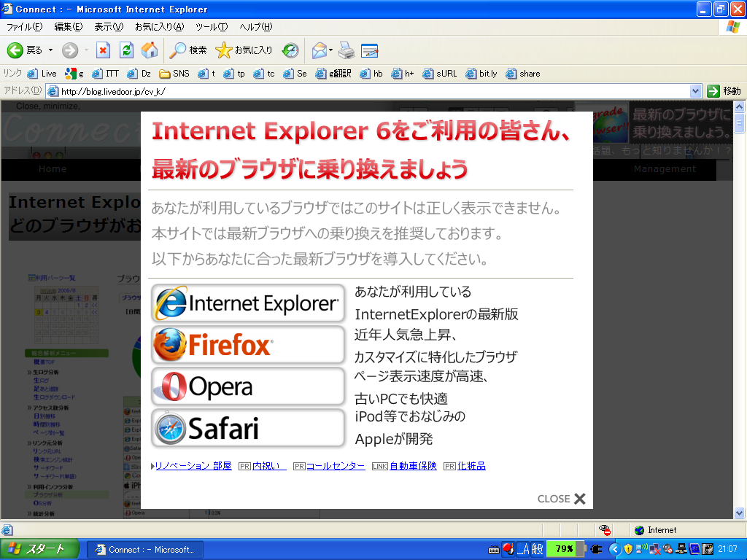The image size is (747, 560).
Task: Click the Management tab behind the popup
Action: point(665,169)
